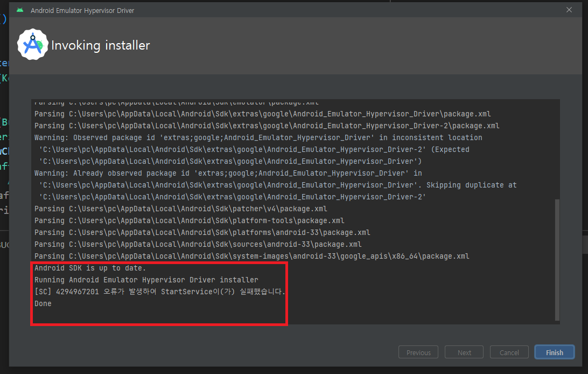Click the Previous button
The image size is (588, 374).
[x=418, y=352]
